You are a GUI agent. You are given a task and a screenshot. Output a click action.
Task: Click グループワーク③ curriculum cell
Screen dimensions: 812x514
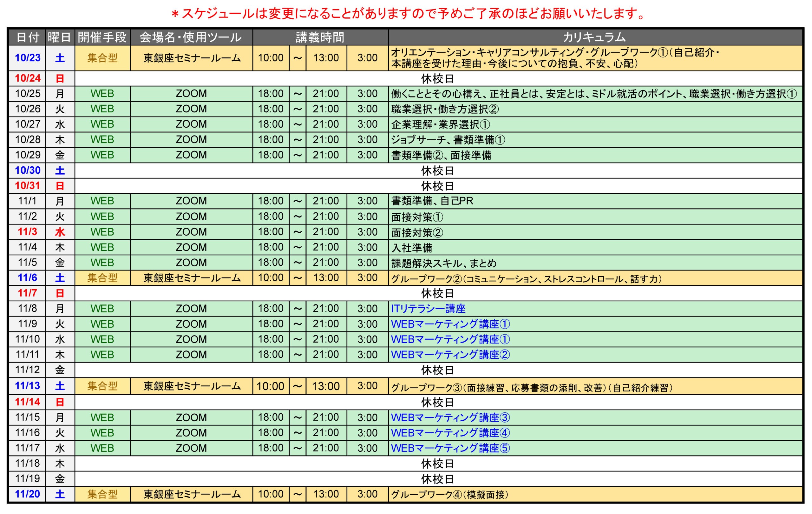coord(595,386)
